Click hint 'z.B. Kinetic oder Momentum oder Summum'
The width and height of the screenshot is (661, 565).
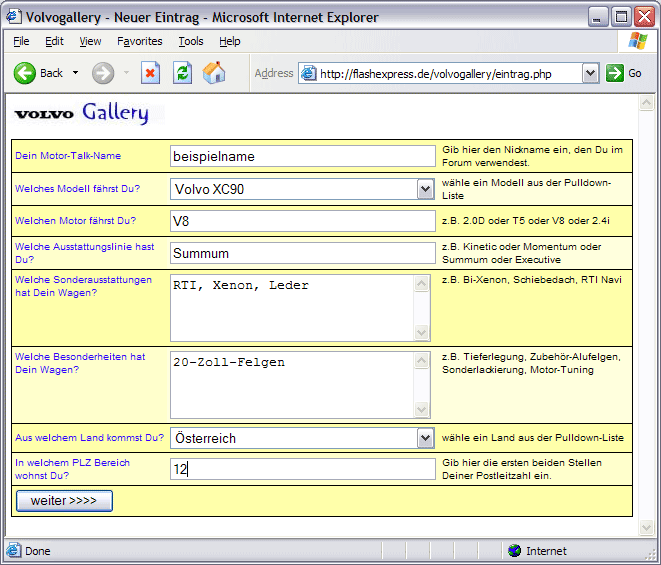point(521,253)
